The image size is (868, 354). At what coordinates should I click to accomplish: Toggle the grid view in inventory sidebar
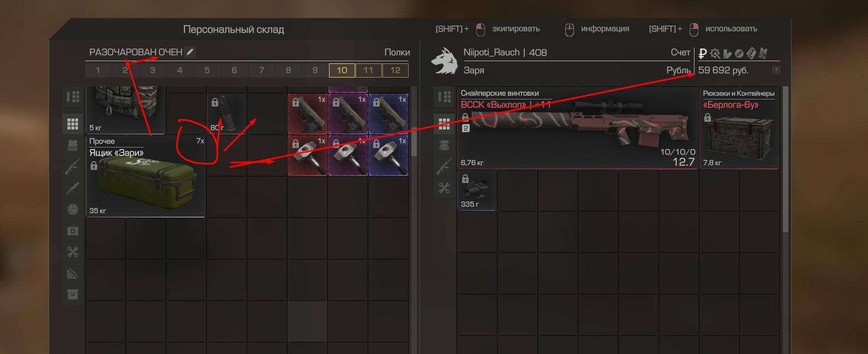click(444, 124)
